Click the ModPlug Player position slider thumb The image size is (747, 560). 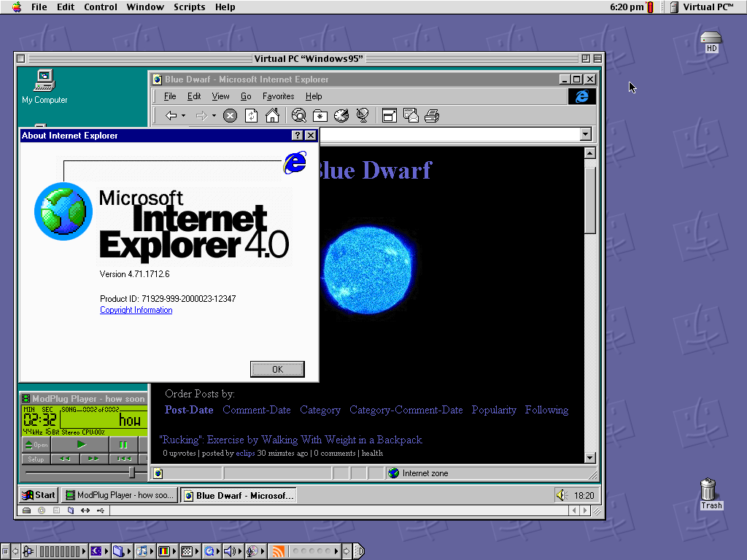coord(132,472)
